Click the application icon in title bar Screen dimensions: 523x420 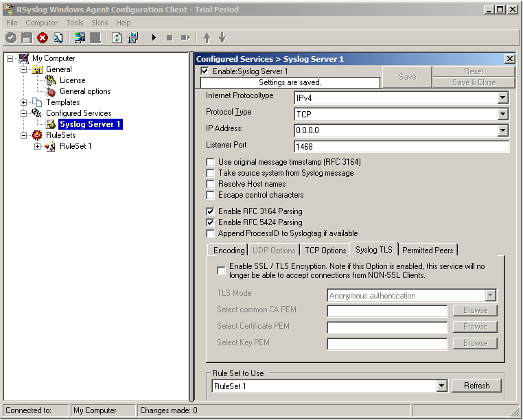(9, 9)
